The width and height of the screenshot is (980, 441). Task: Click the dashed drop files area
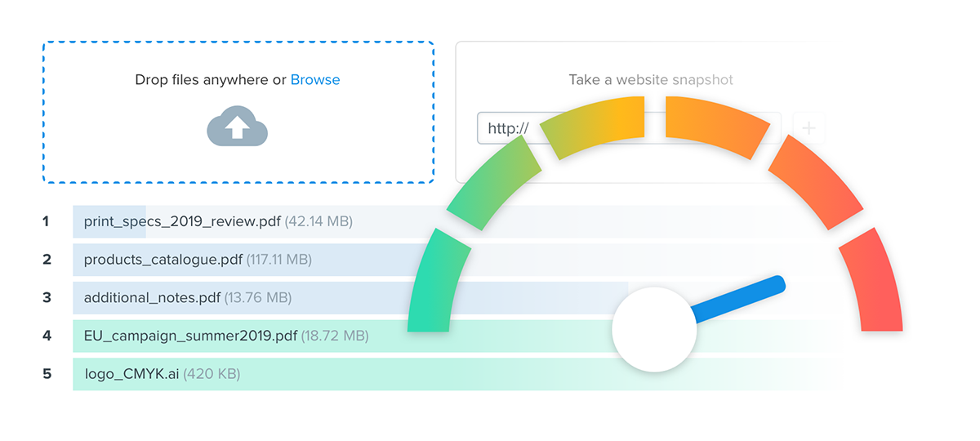tap(238, 155)
